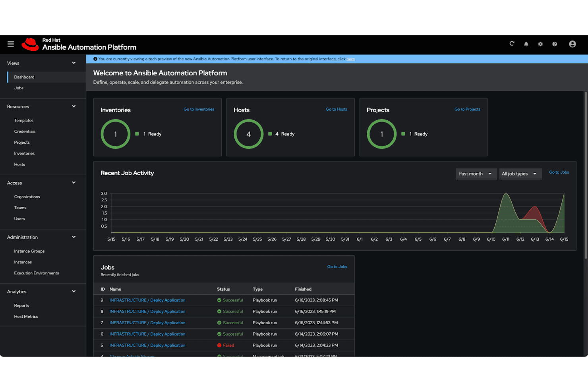Open Organizations in sidebar
Screen dimensions: 588x392
(27, 197)
